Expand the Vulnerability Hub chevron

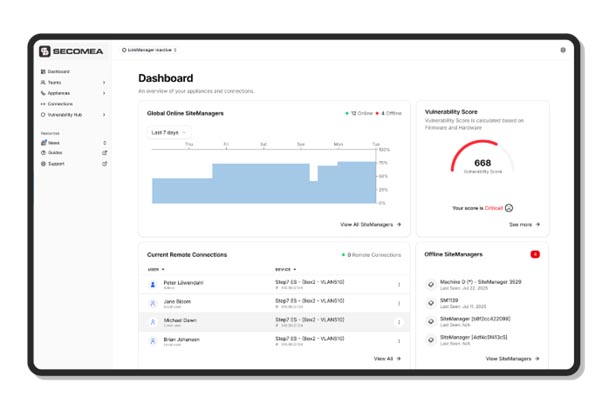[104, 115]
